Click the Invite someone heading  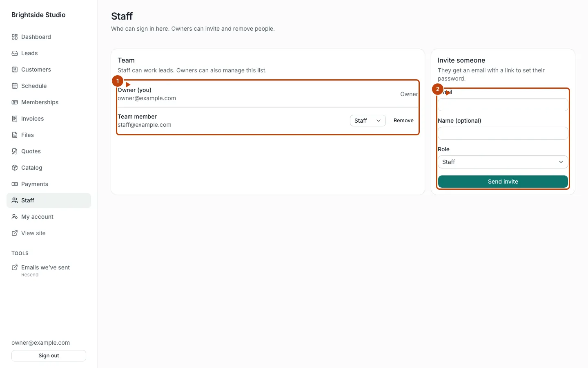[461, 60]
